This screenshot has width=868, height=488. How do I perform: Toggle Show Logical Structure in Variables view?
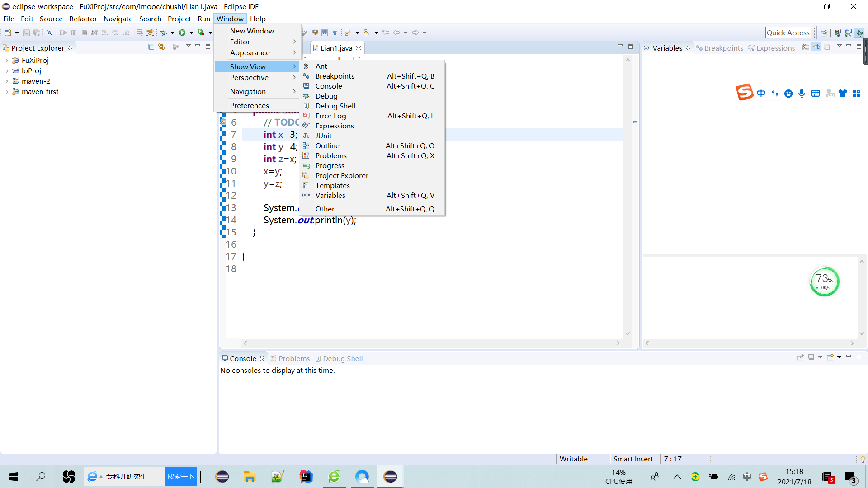pos(816,47)
